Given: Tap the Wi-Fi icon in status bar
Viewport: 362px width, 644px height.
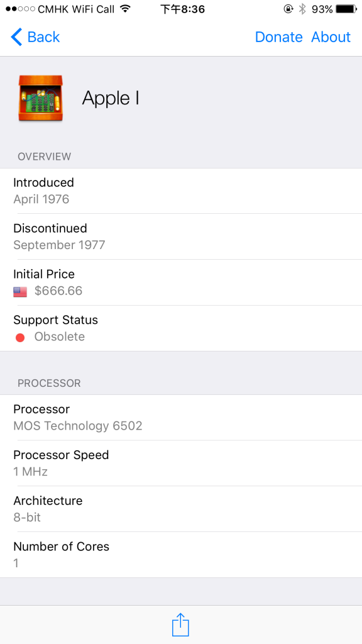Looking at the screenshot, I should [125, 9].
